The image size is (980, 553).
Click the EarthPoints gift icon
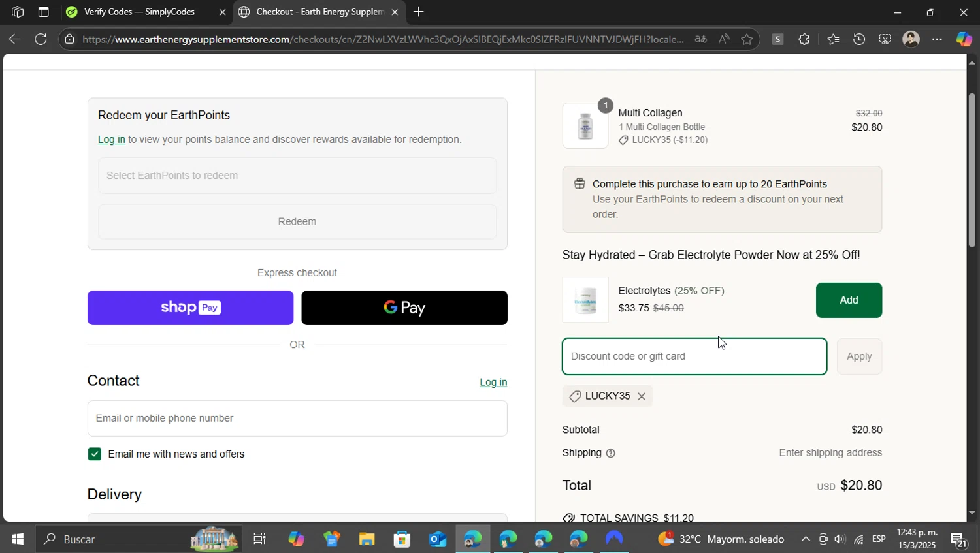coord(580,184)
